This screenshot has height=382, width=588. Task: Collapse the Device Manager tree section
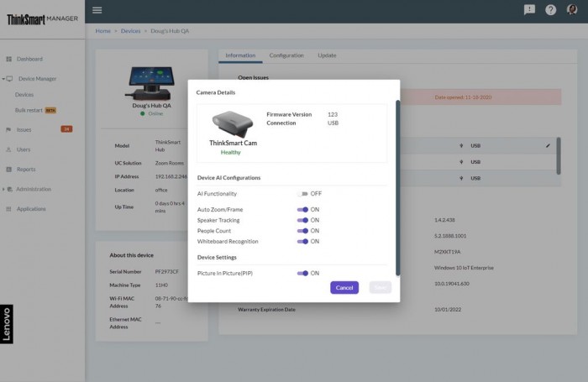(4, 79)
